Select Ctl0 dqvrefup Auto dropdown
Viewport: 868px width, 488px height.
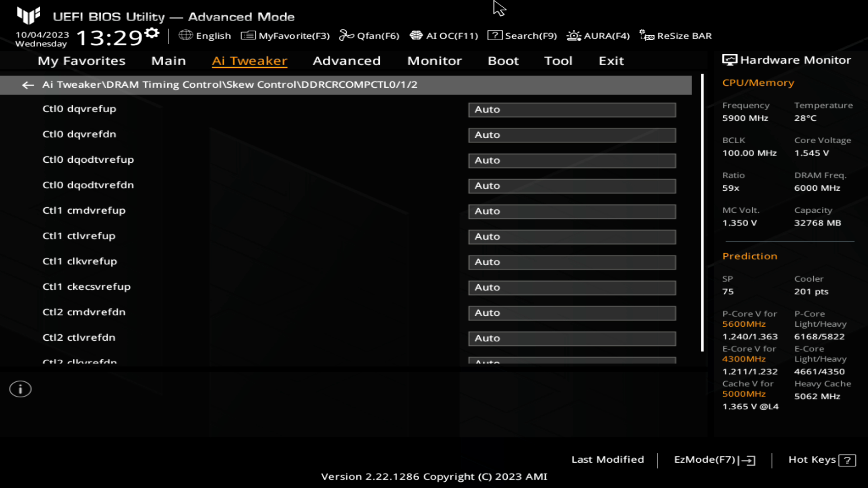click(571, 109)
